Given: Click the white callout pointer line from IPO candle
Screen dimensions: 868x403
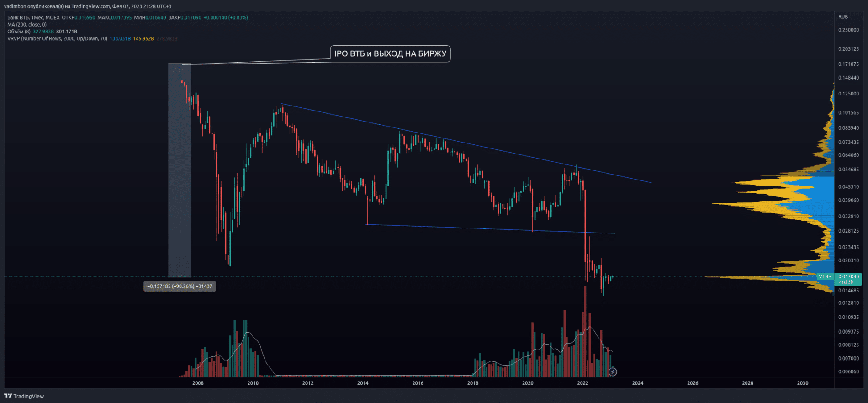Looking at the screenshot, I should click(x=256, y=62).
